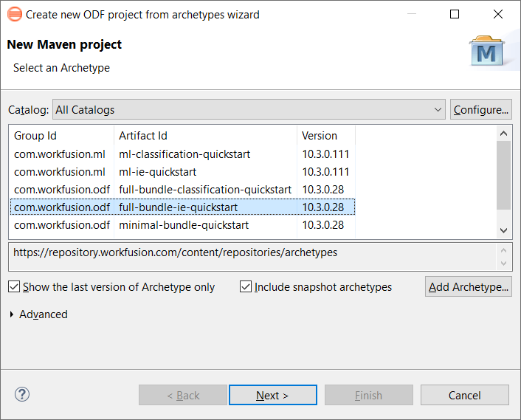This screenshot has width=521, height=420.
Task: Open the Catalog dropdown showing All Catalogs
Action: pos(249,109)
